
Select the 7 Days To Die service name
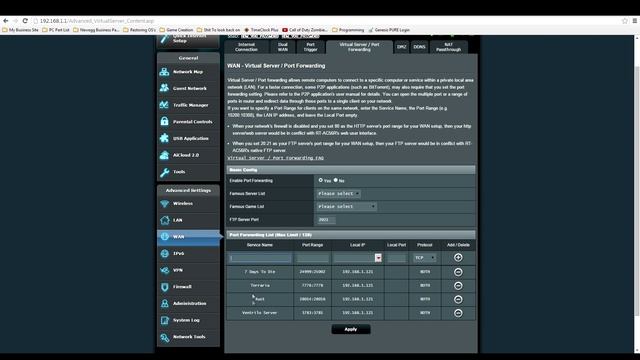click(x=260, y=272)
